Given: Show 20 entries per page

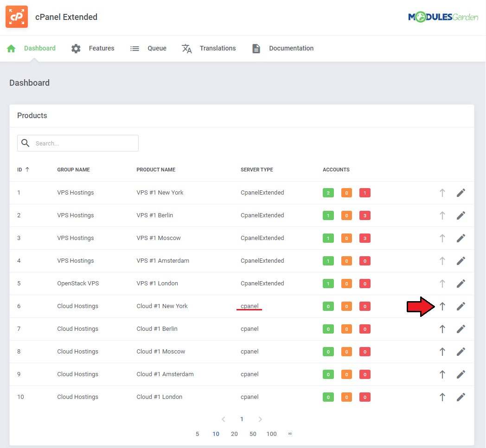Looking at the screenshot, I should [x=234, y=434].
